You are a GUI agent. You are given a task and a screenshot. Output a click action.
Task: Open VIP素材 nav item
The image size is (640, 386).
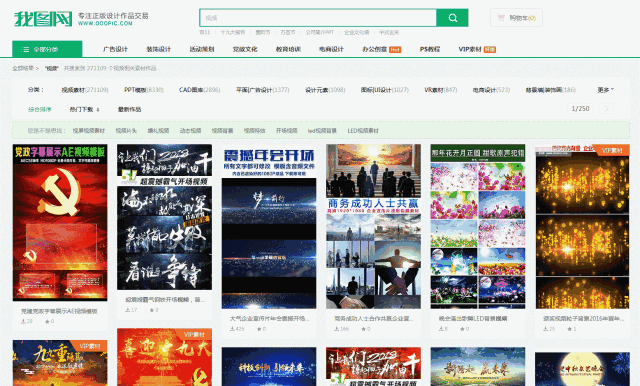[470, 49]
